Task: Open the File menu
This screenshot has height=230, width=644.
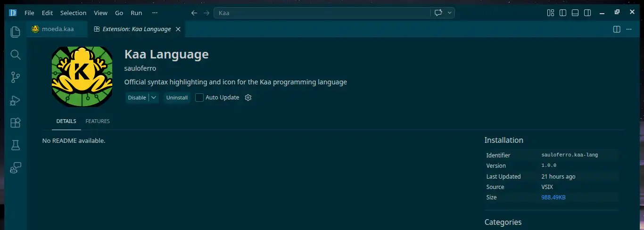Action: point(29,13)
